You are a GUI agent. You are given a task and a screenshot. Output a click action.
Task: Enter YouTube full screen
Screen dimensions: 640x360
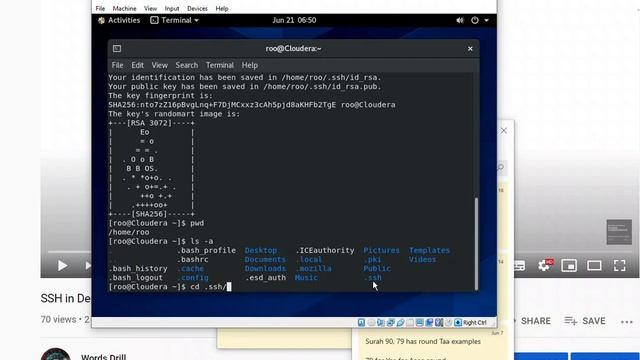click(620, 266)
